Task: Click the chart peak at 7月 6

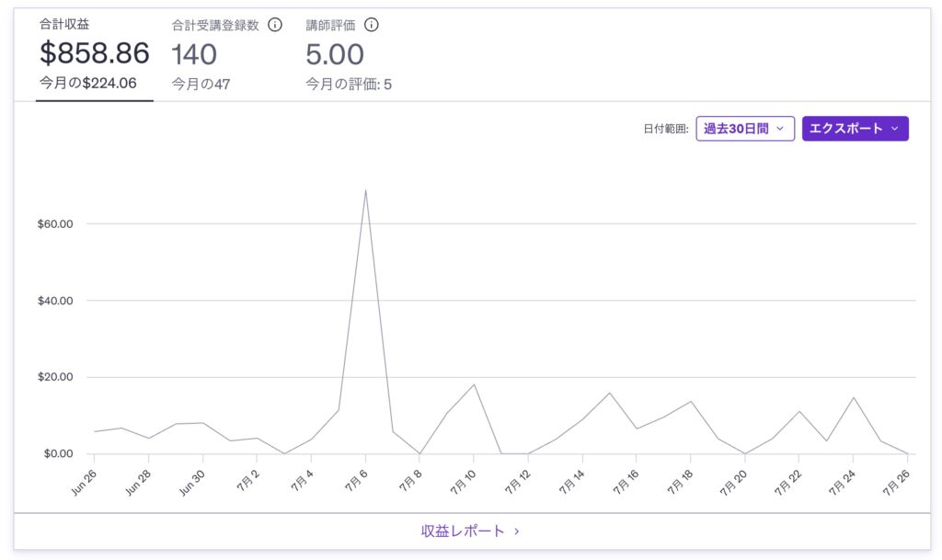Action: (x=365, y=190)
